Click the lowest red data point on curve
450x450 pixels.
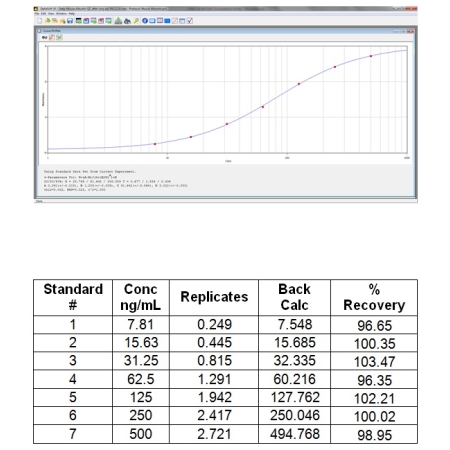155,144
